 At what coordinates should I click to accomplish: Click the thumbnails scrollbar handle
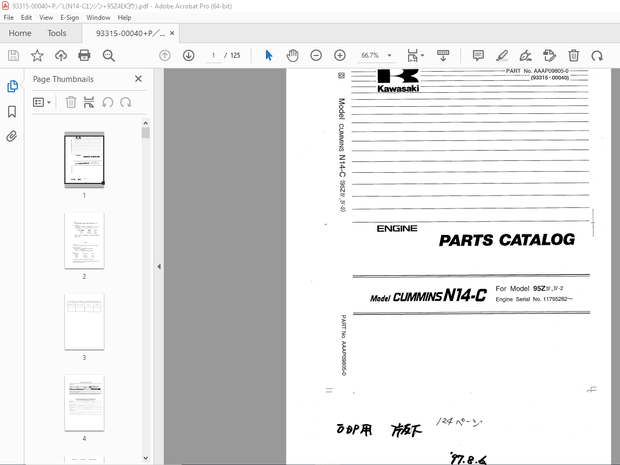[146, 132]
